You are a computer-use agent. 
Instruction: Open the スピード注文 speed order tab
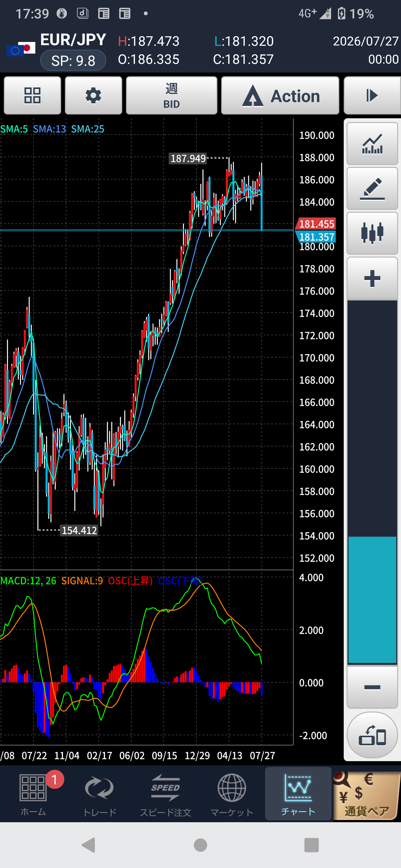point(165,794)
